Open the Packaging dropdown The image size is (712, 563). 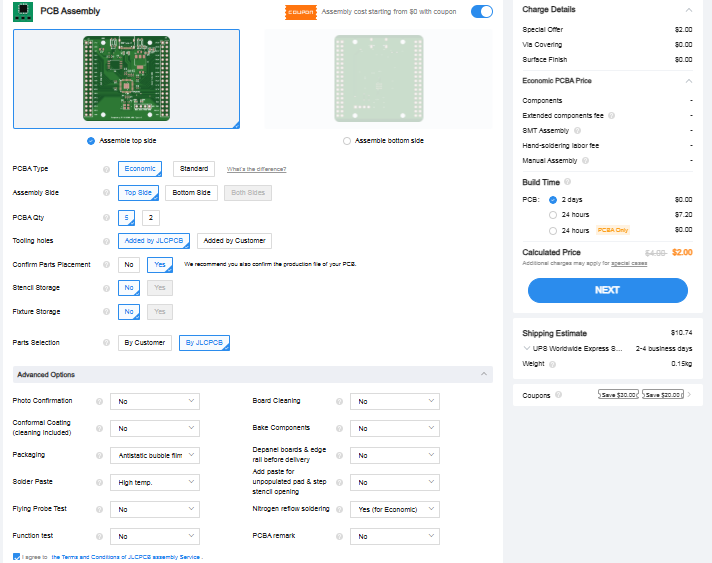pos(155,455)
